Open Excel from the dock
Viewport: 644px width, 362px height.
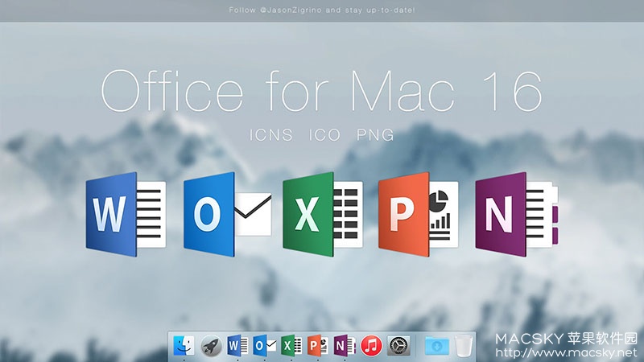coord(291,346)
